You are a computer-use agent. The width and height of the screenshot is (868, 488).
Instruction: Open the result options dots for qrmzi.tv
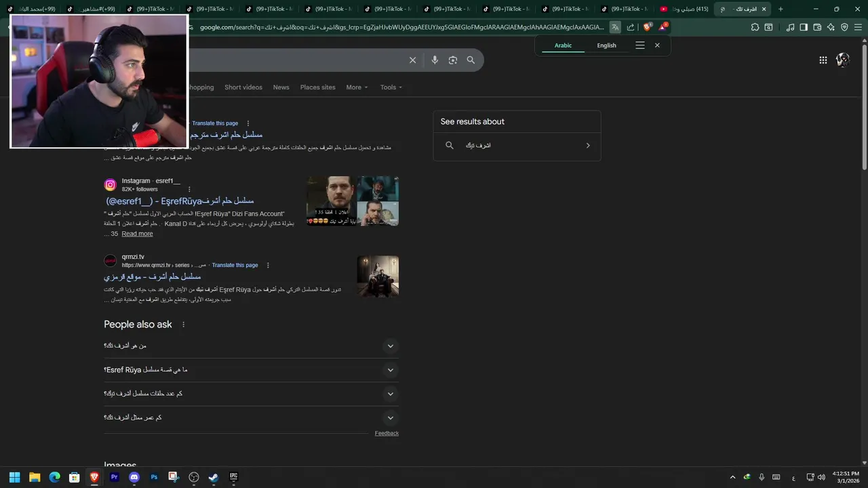[268, 265]
